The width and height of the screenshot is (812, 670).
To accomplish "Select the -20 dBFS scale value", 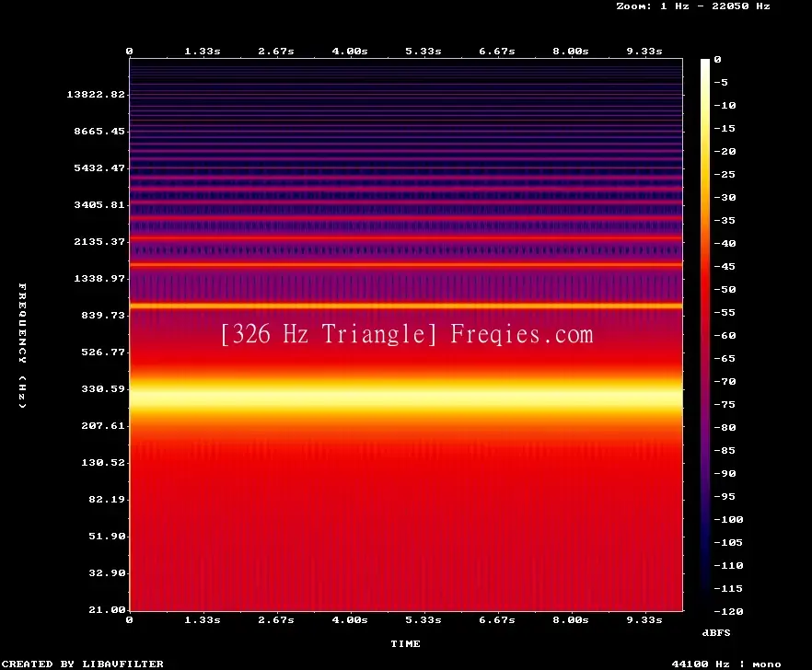I will [x=725, y=151].
